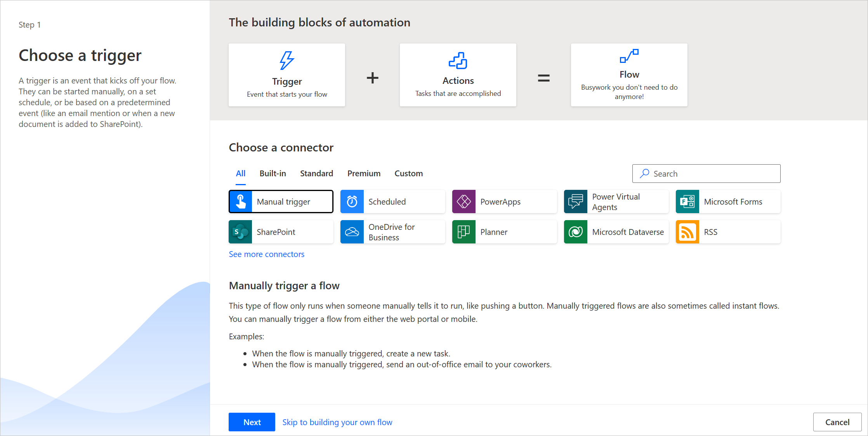
Task: Click the SharePoint connector icon
Action: coord(241,231)
